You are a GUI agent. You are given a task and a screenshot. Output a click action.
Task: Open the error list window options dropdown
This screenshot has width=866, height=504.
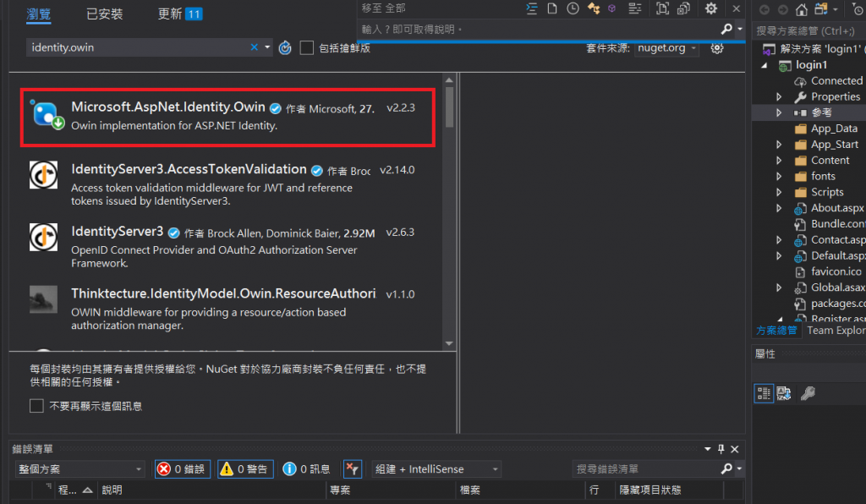coord(708,449)
